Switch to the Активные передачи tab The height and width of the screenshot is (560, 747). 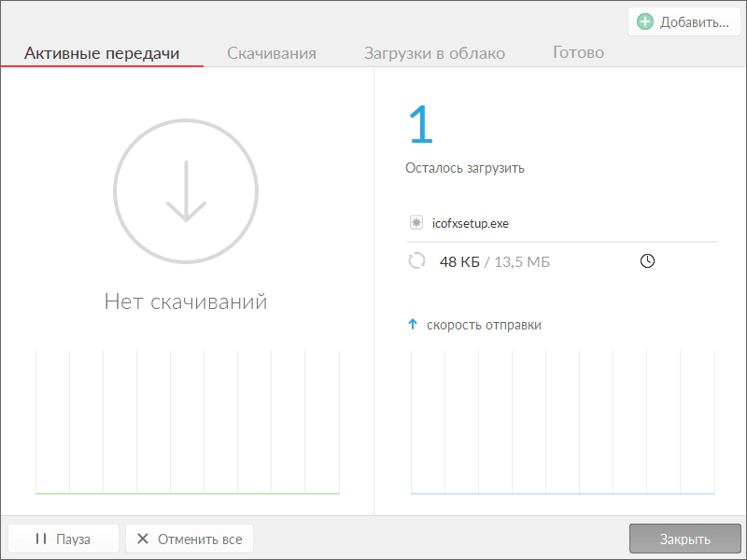[102, 53]
